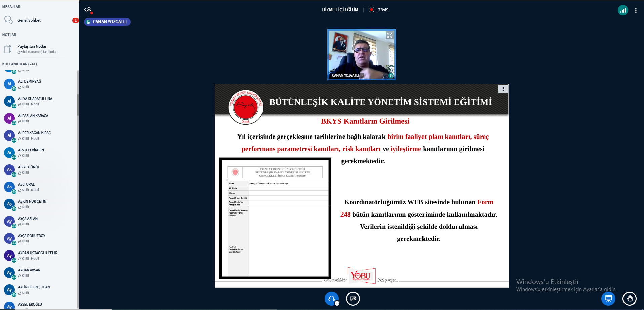The width and height of the screenshot is (644, 310).
Task: Toggle the presentation minimize button
Action: (608, 298)
